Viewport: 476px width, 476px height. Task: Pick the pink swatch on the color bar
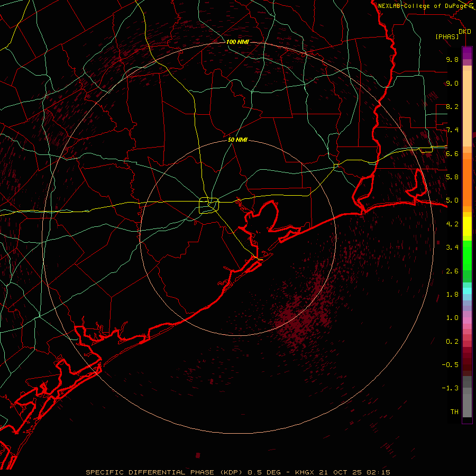point(467,321)
